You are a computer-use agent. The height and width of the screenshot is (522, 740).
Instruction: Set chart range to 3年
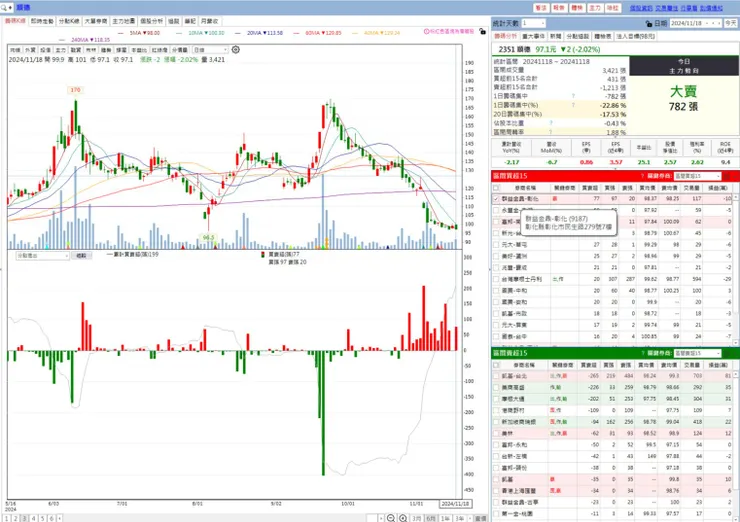coord(459,518)
